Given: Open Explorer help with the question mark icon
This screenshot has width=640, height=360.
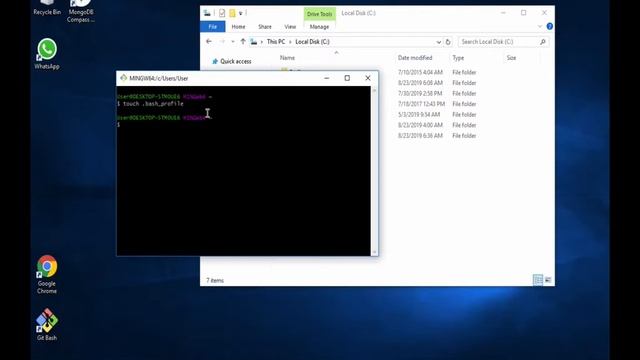Looking at the screenshot, I should pyautogui.click(x=550, y=27).
